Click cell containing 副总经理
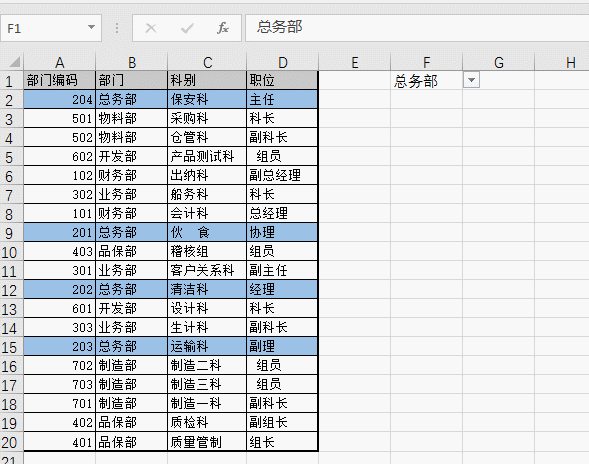This screenshot has width=589, height=464. click(282, 175)
